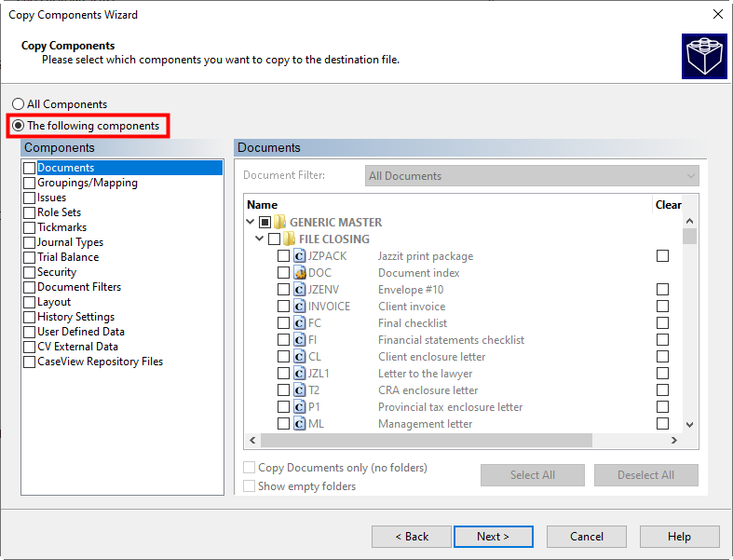Collapse the FILE CLOSING folder node

pyautogui.click(x=260, y=239)
